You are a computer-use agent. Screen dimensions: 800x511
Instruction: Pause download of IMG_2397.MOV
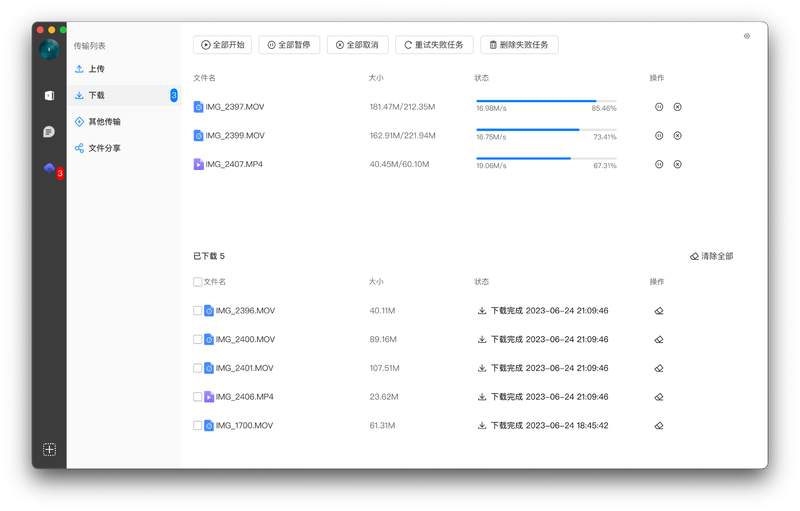click(659, 107)
